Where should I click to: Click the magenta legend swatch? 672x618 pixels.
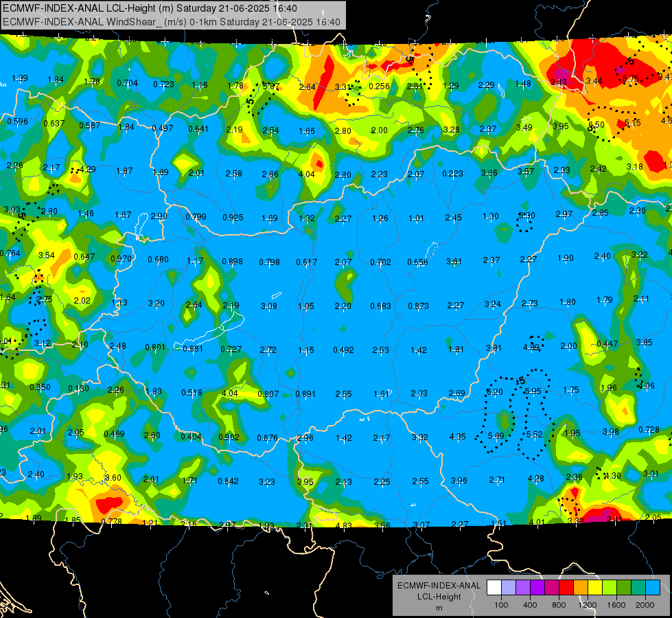tap(552, 587)
